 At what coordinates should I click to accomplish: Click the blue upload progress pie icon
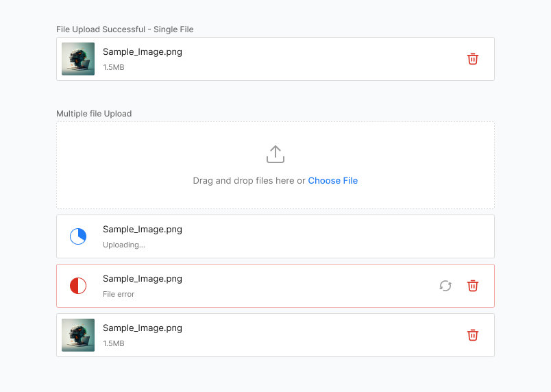tap(78, 236)
